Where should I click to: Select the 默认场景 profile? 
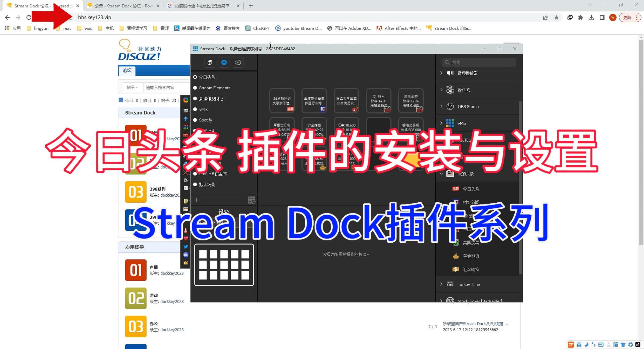[x=204, y=184]
